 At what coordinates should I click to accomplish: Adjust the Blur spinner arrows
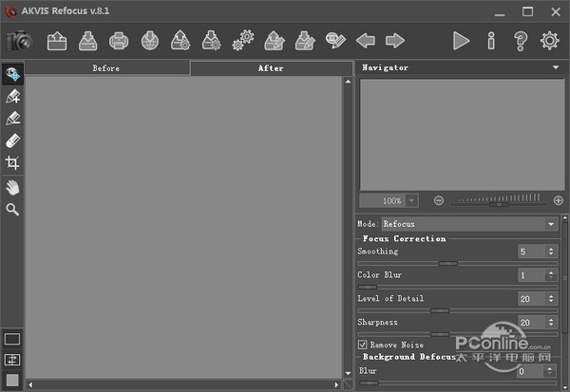point(549,371)
